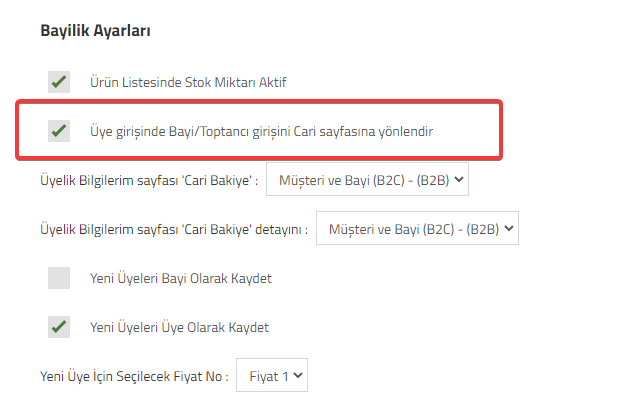Uncheck Yeni Üyeleri Üye Olarak Kaydet checkbox
This screenshot has width=630, height=402.
click(x=59, y=327)
